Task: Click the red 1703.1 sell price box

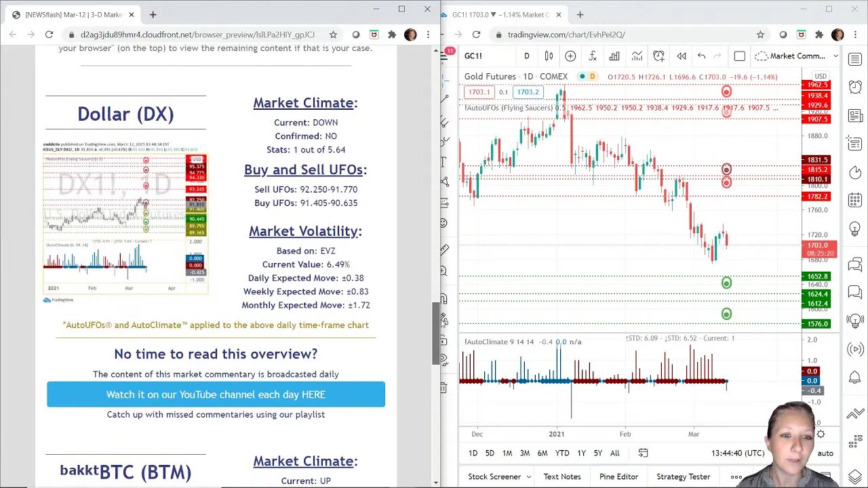Action: pyautogui.click(x=479, y=92)
